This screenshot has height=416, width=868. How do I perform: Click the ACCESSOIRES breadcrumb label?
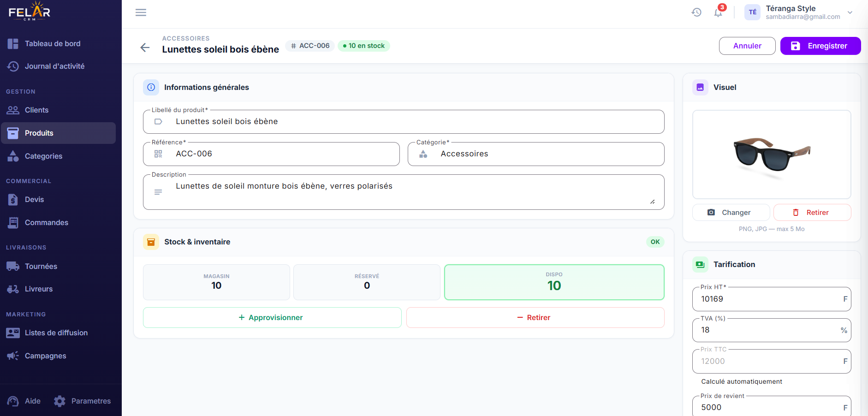[x=186, y=38]
